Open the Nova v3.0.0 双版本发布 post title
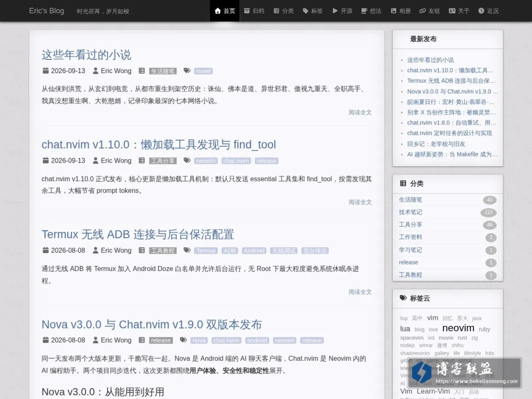The width and height of the screenshot is (532, 399). [152, 324]
